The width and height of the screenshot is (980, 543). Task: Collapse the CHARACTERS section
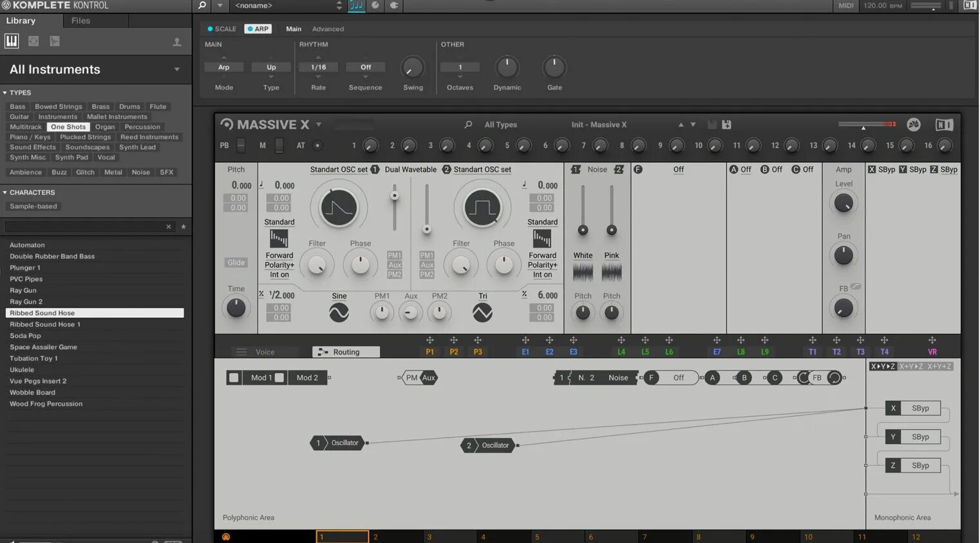pyautogui.click(x=5, y=192)
